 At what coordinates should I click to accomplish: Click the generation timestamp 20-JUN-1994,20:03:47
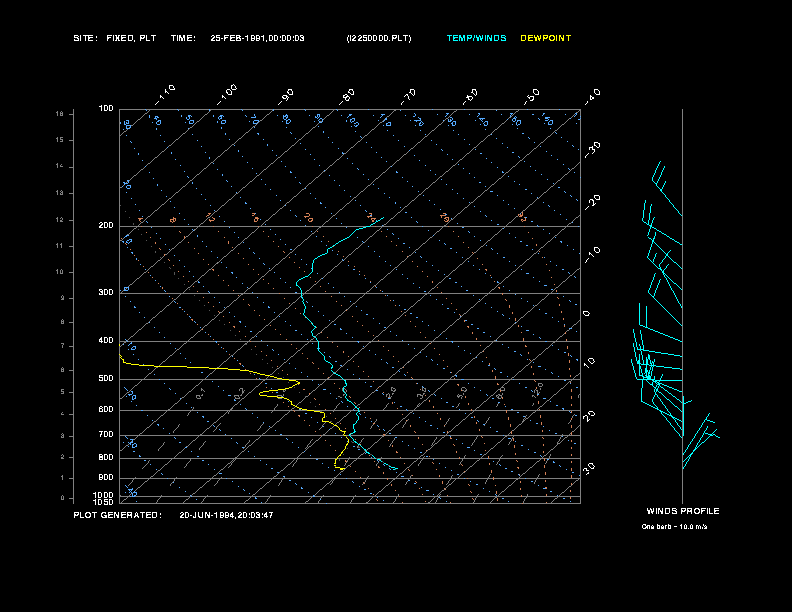pos(226,515)
